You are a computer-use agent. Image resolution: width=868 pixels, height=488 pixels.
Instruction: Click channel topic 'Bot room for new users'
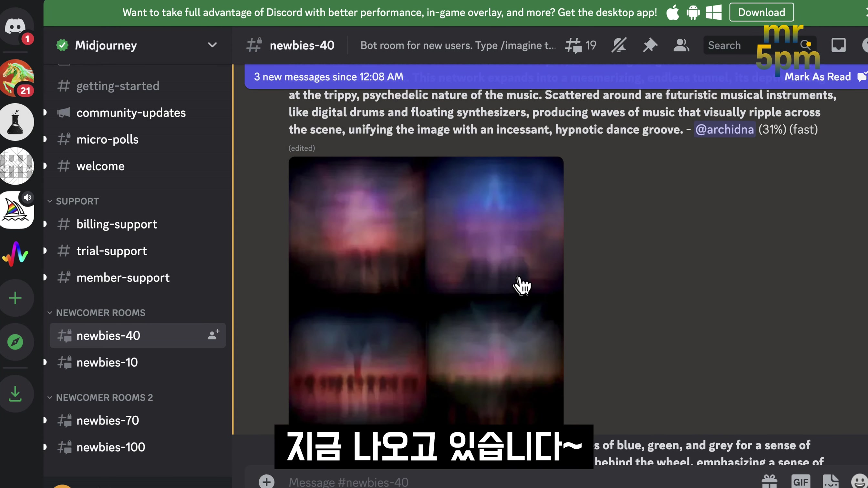pos(458,45)
